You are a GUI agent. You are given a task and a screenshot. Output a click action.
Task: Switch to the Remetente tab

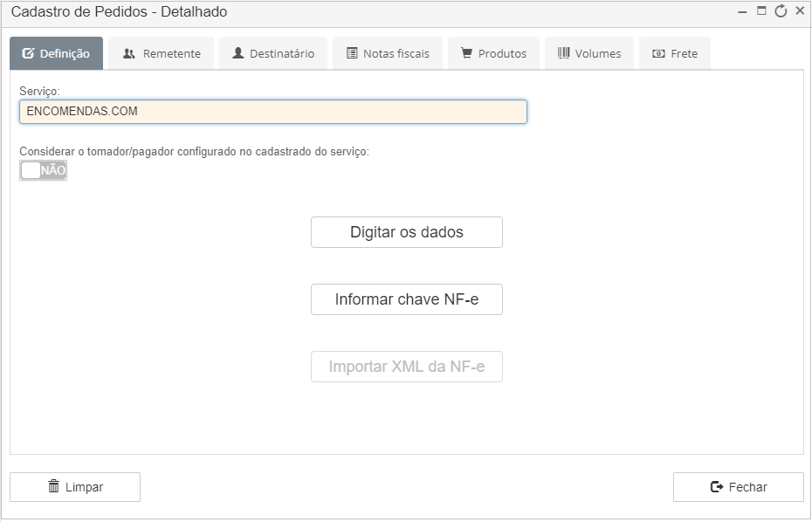click(x=161, y=53)
